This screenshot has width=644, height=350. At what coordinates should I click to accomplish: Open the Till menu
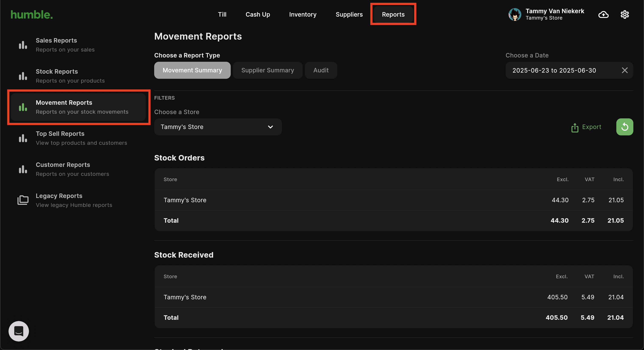click(x=222, y=14)
